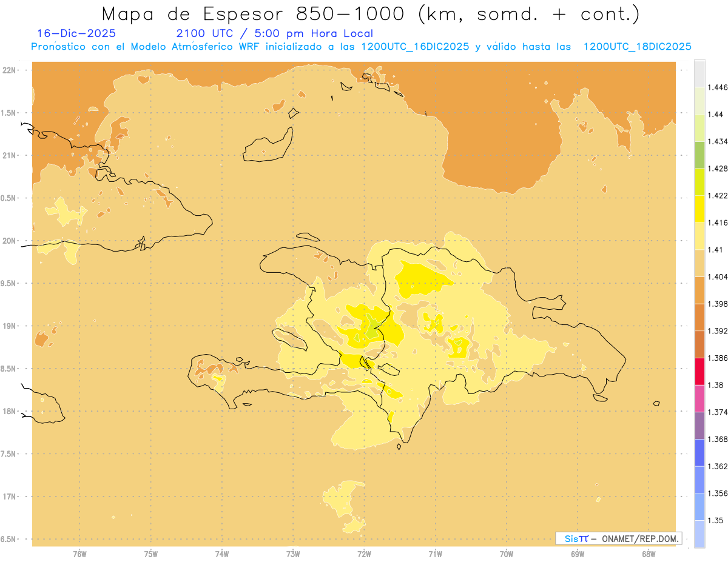Click the "72W" longitude label
This screenshot has width=728, height=562.
click(x=364, y=554)
